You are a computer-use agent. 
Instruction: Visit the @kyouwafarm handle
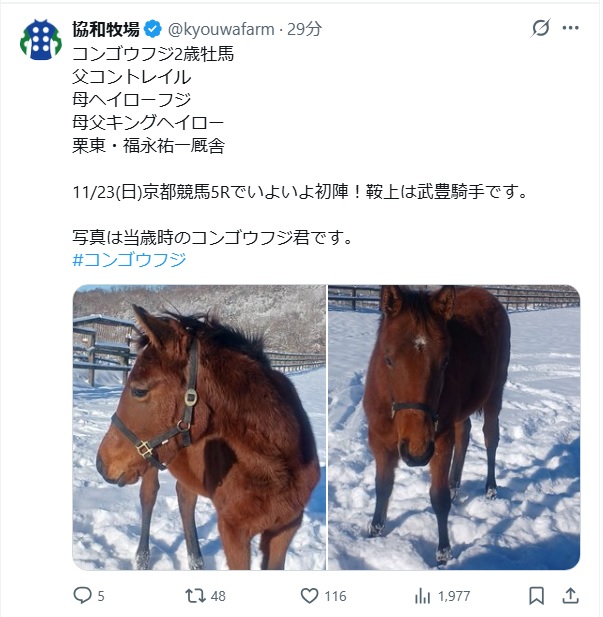[221, 30]
